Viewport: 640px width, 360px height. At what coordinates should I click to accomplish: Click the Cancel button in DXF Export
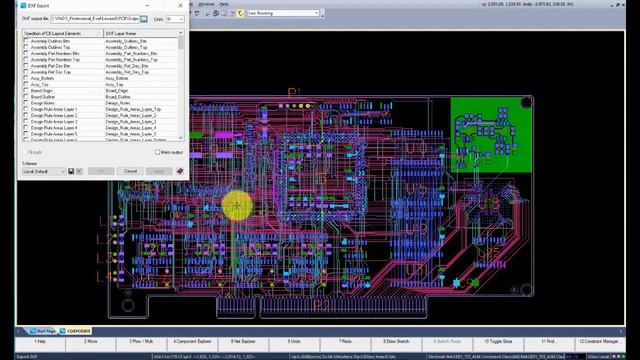click(130, 171)
